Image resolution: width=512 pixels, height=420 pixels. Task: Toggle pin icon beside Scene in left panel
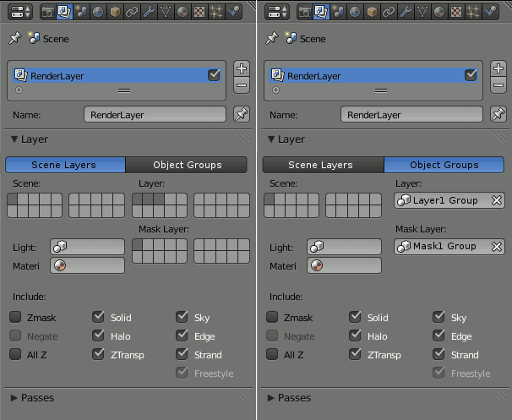click(14, 39)
